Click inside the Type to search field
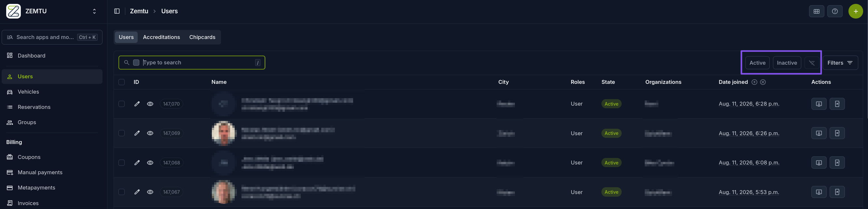Screen dimensions: 868x209 pyautogui.click(x=198, y=63)
